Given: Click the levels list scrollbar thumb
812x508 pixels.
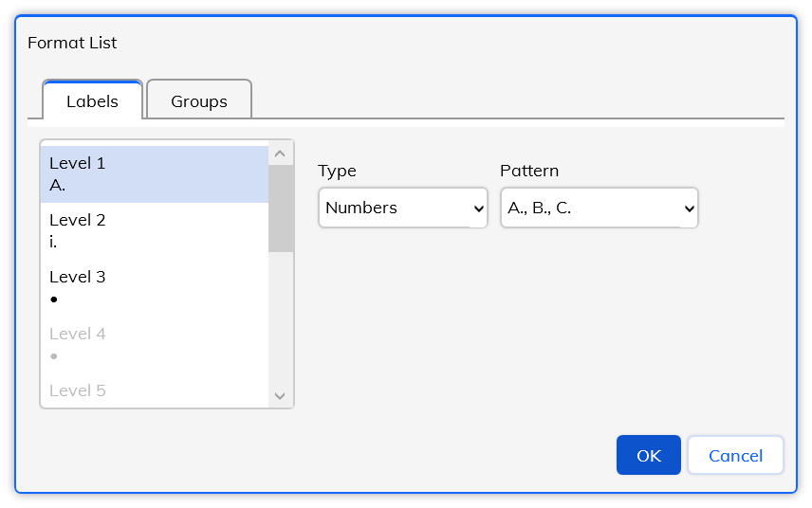Looking at the screenshot, I should point(281,209).
